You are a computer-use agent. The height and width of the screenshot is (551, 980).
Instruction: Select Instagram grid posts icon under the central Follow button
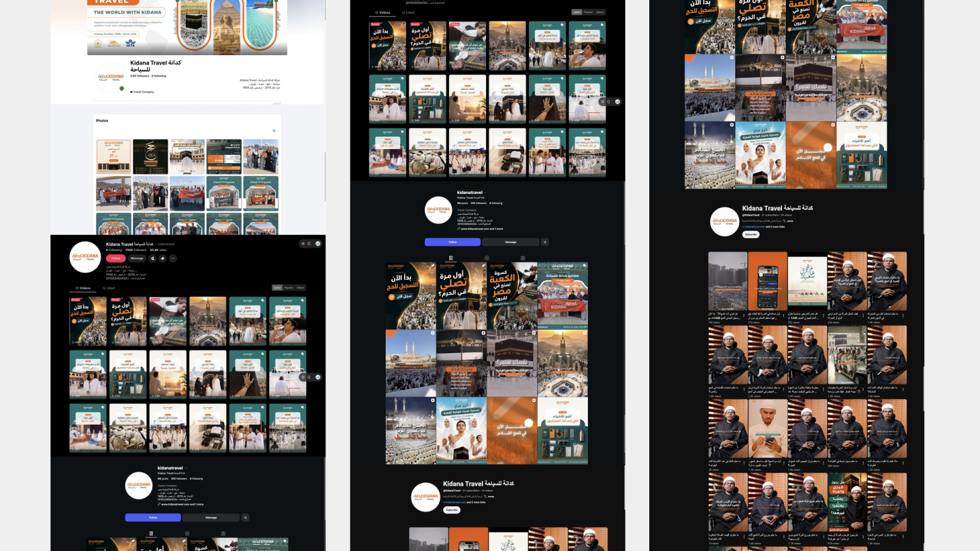click(451, 258)
